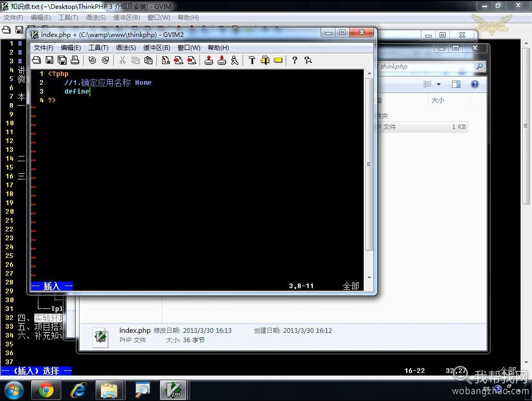Click save icon in background GVIM toolbar
The height and width of the screenshot is (401, 532).
tap(19, 30)
